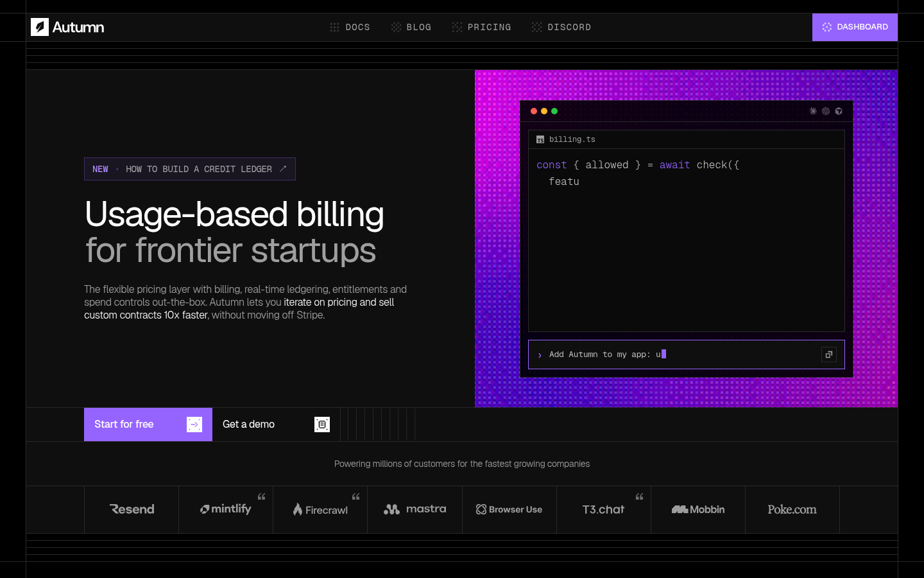Click the code line starting with const { allowed }

[638, 165]
